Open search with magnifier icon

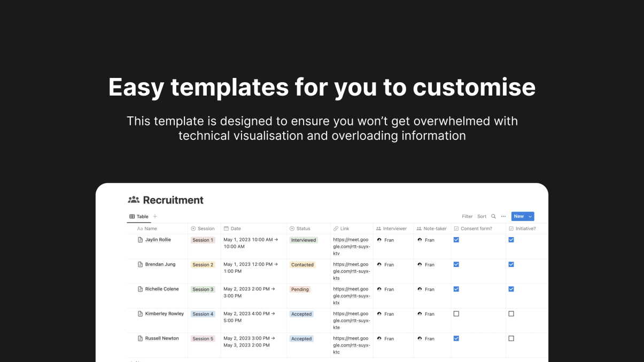493,216
